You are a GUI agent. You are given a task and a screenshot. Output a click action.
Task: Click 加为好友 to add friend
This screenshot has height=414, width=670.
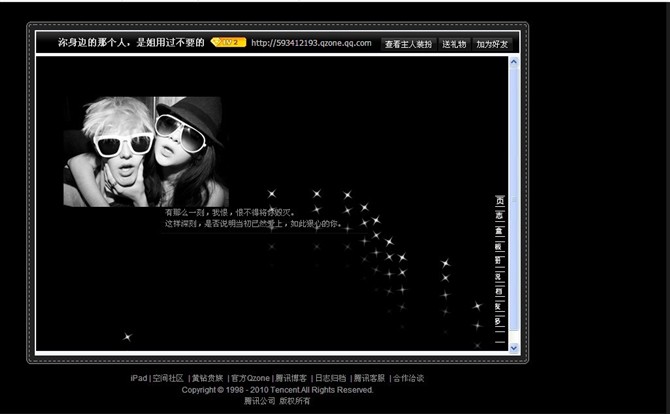point(492,44)
